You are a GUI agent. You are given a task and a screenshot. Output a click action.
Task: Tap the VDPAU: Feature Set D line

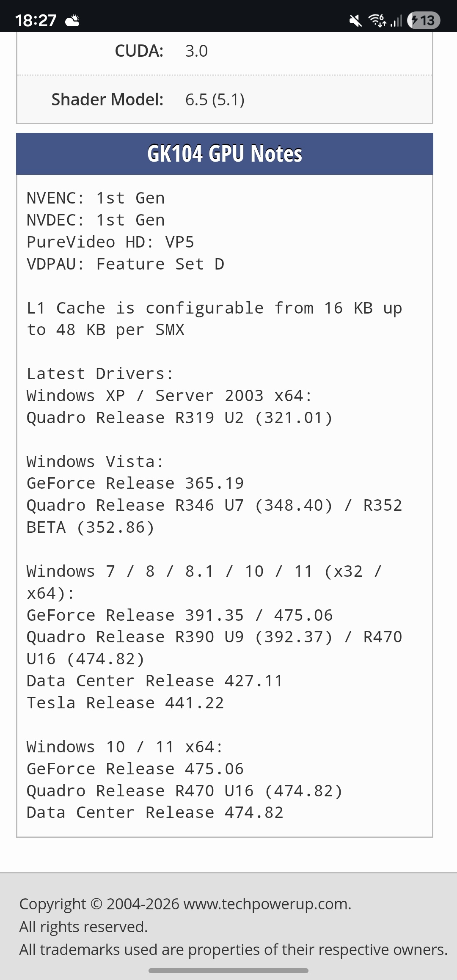125,264
